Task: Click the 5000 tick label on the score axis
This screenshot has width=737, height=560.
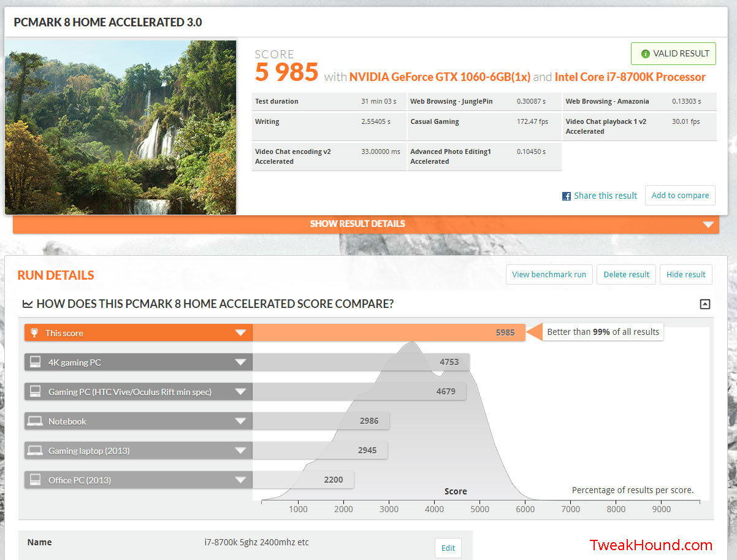Action: (480, 509)
